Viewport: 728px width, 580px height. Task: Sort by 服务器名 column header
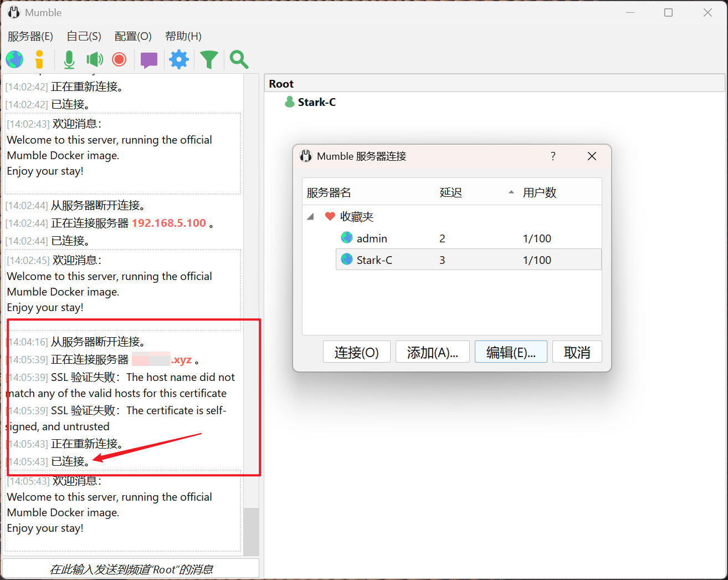click(329, 192)
